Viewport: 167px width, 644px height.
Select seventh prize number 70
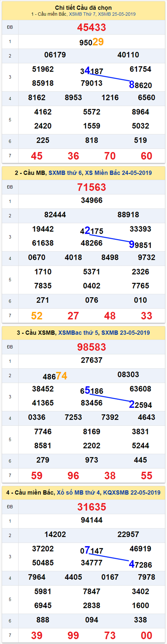110,156
